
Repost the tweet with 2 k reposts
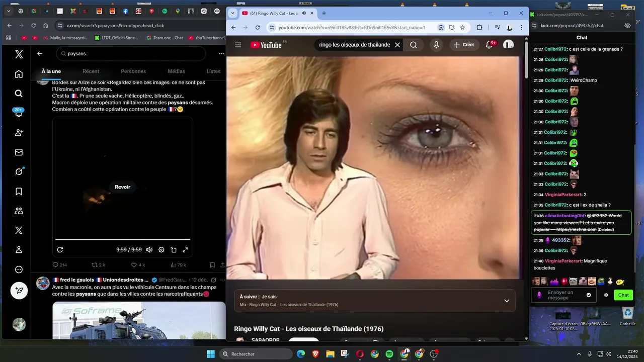98,265
